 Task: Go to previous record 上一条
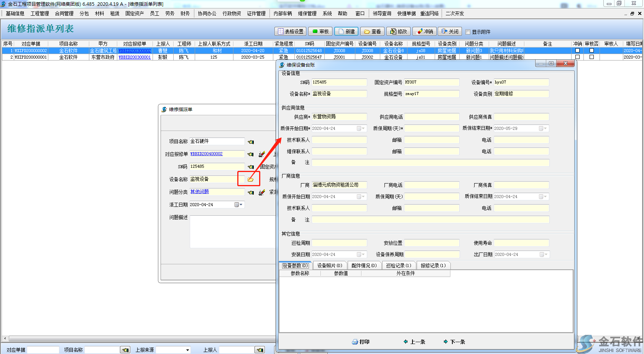point(415,342)
